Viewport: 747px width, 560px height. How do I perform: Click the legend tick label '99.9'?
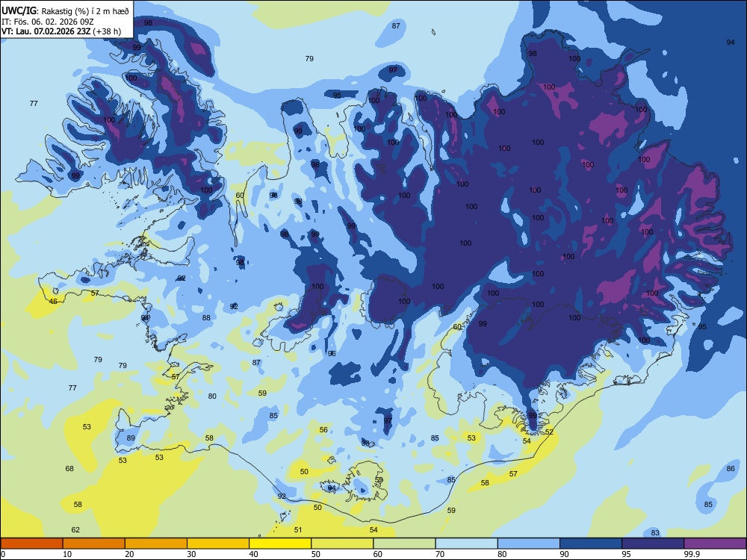(692, 554)
